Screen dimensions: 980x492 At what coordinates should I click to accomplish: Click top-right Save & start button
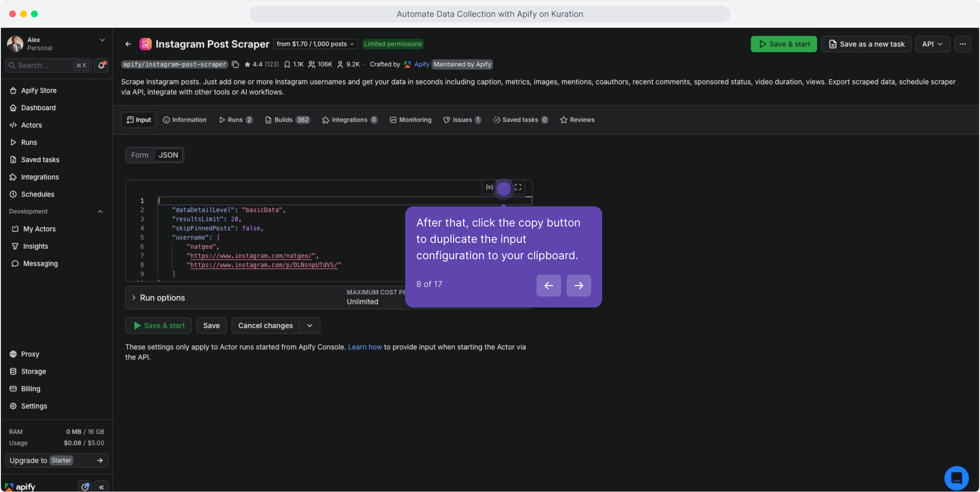pyautogui.click(x=784, y=44)
